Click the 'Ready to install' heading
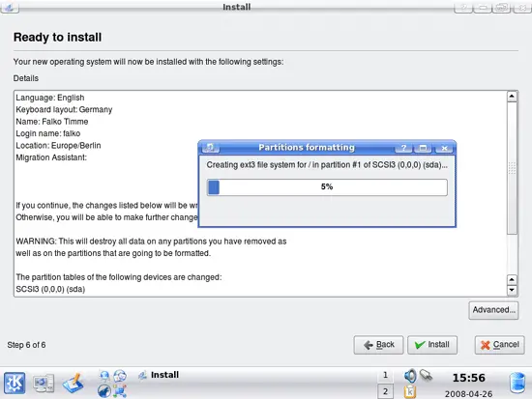 (57, 38)
